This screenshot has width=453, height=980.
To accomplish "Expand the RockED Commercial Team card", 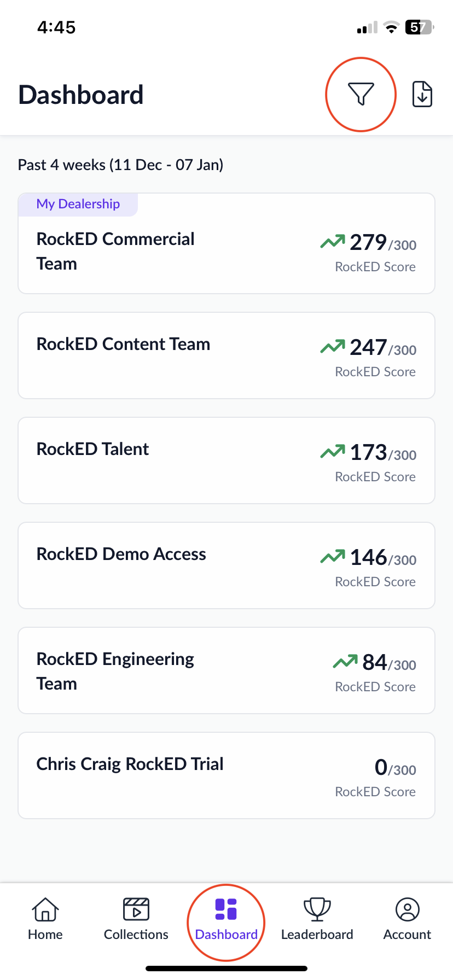I will pyautogui.click(x=226, y=243).
